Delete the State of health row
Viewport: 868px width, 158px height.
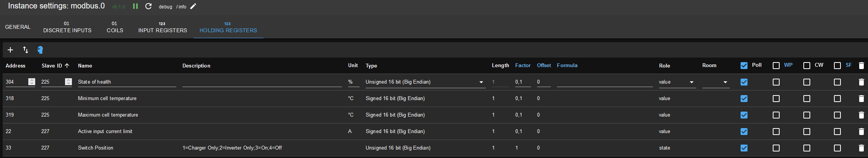pyautogui.click(x=861, y=82)
